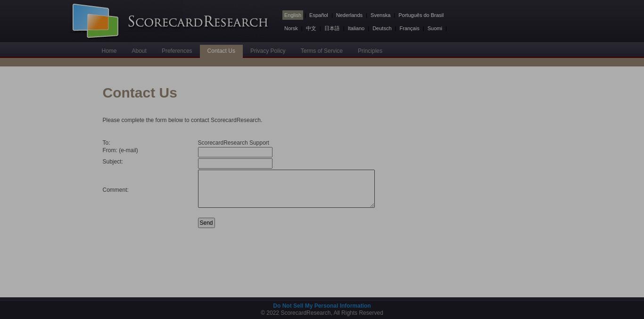Focus the Subject input field

coord(235,164)
